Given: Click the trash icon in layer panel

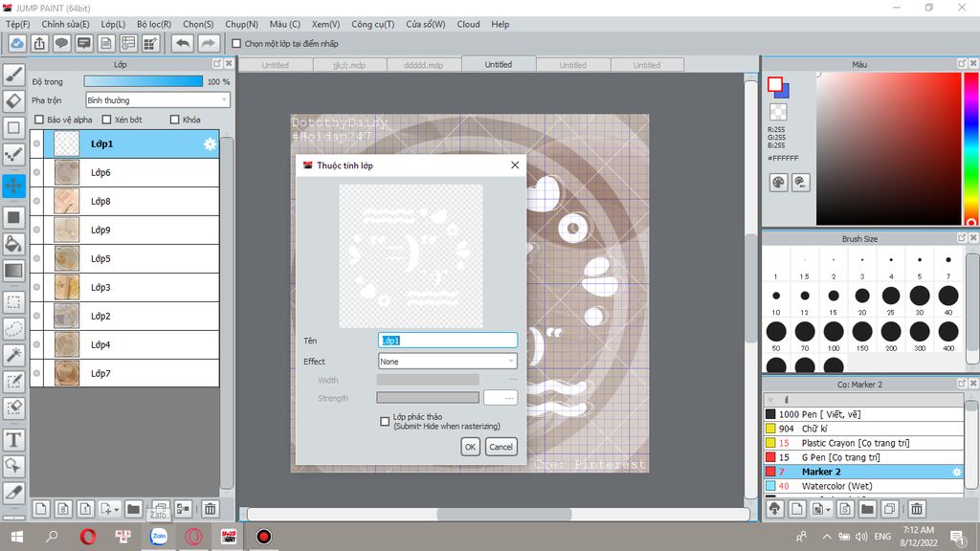Looking at the screenshot, I should 210,509.
